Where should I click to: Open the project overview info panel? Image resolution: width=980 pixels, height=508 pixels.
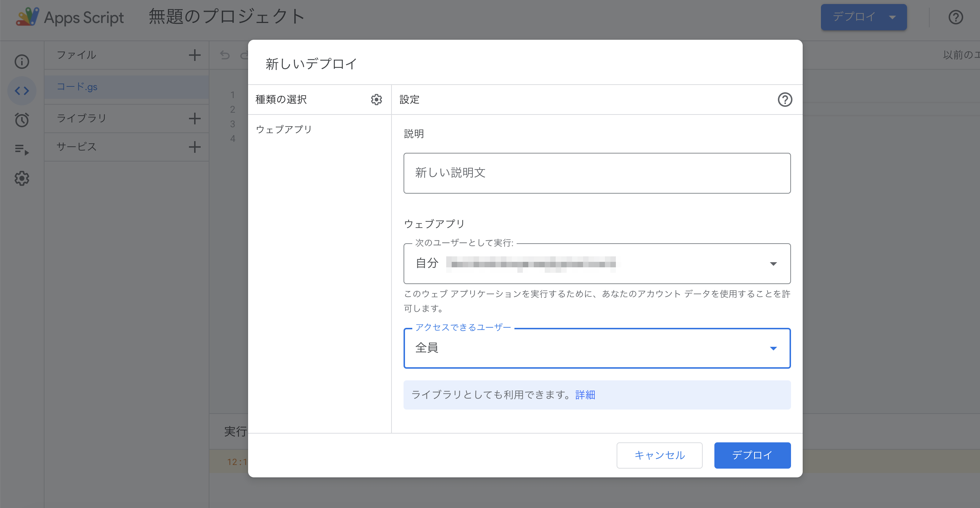tap(22, 61)
